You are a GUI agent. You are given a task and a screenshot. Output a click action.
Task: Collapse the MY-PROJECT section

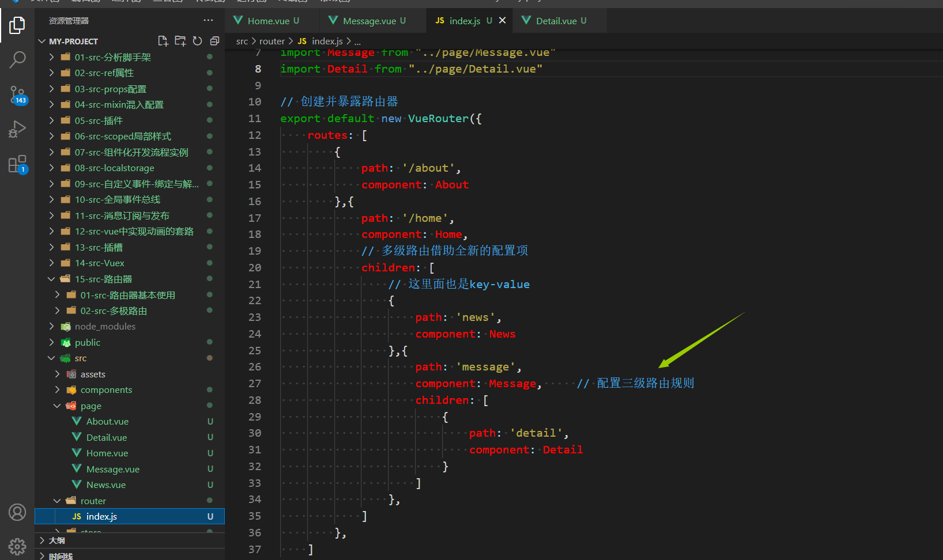tap(42, 41)
